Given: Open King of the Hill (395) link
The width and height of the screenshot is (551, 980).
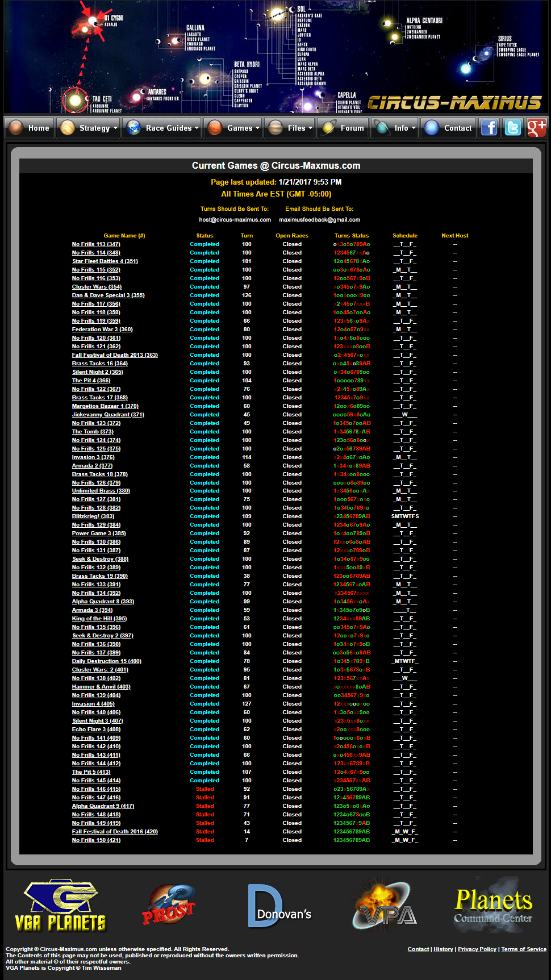Looking at the screenshot, I should click(x=99, y=619).
